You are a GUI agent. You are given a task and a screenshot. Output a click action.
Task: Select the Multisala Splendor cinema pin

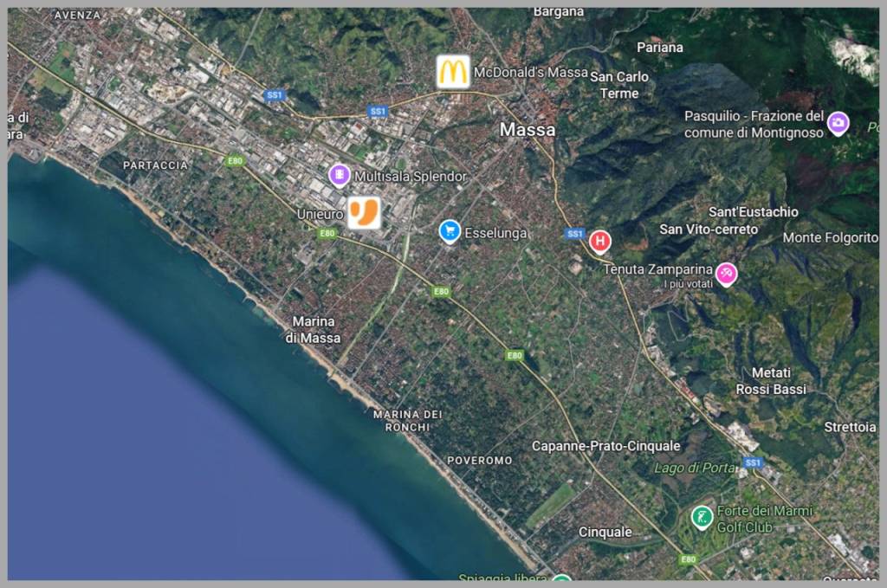click(340, 176)
